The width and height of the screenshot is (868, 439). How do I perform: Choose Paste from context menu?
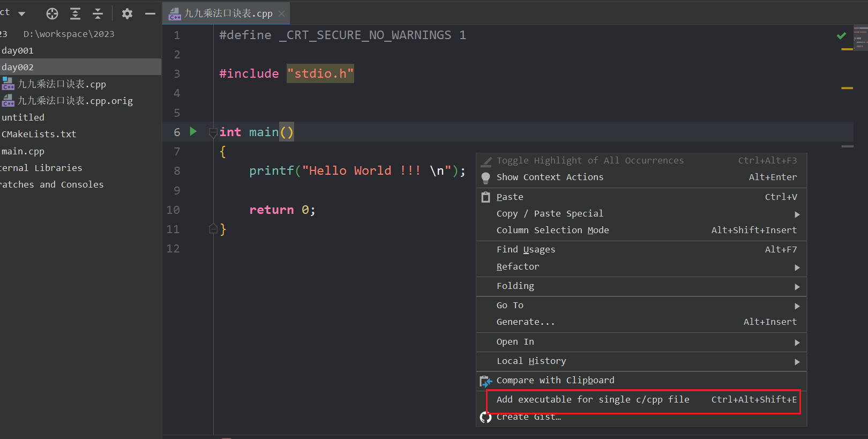click(641, 197)
